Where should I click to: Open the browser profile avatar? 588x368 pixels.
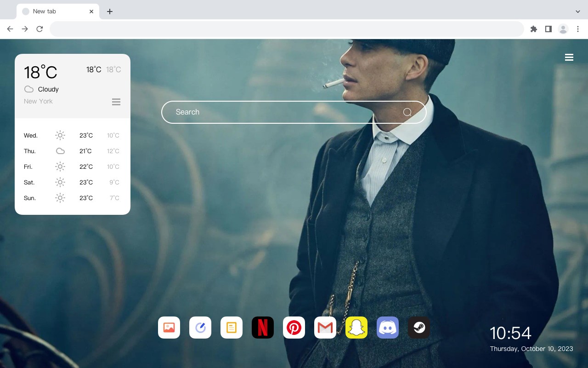(563, 29)
